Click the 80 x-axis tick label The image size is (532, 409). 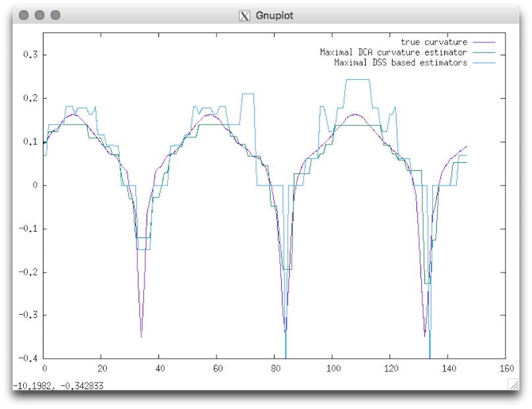click(275, 368)
